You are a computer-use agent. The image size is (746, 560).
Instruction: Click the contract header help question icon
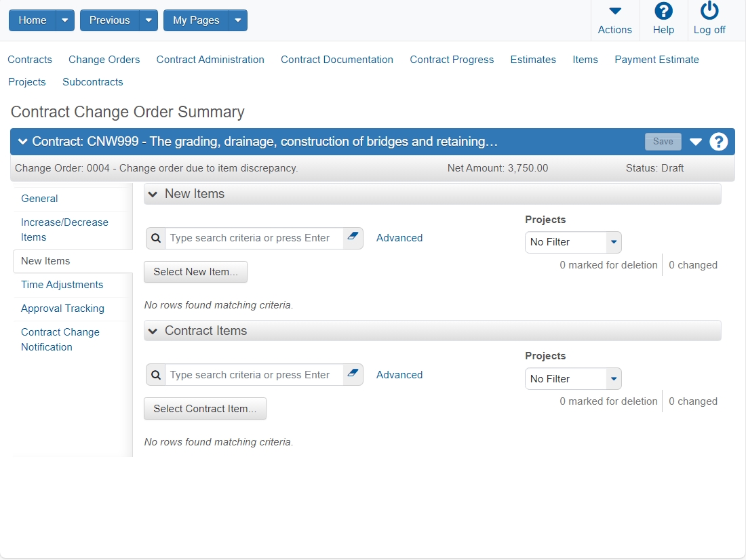coord(718,142)
